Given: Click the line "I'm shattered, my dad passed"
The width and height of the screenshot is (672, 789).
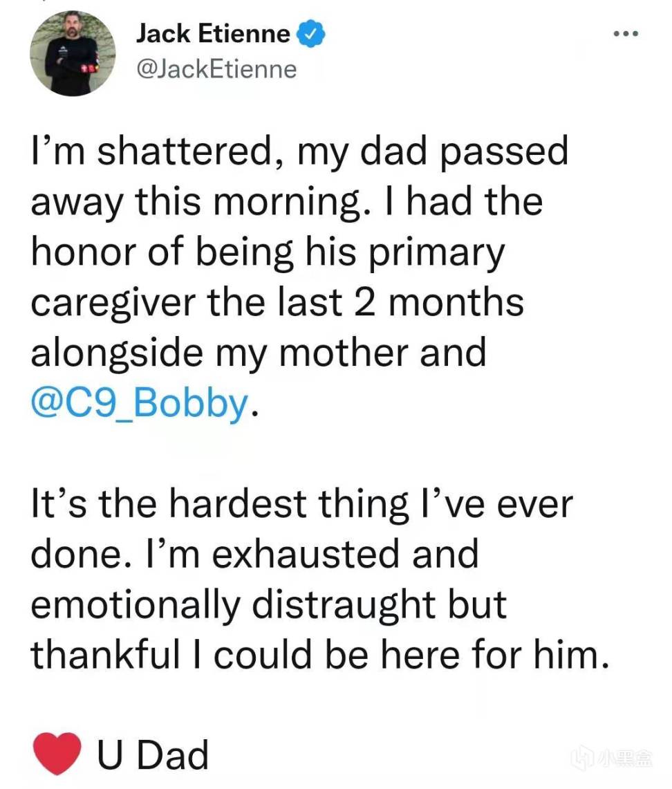Looking at the screenshot, I should (300, 151).
